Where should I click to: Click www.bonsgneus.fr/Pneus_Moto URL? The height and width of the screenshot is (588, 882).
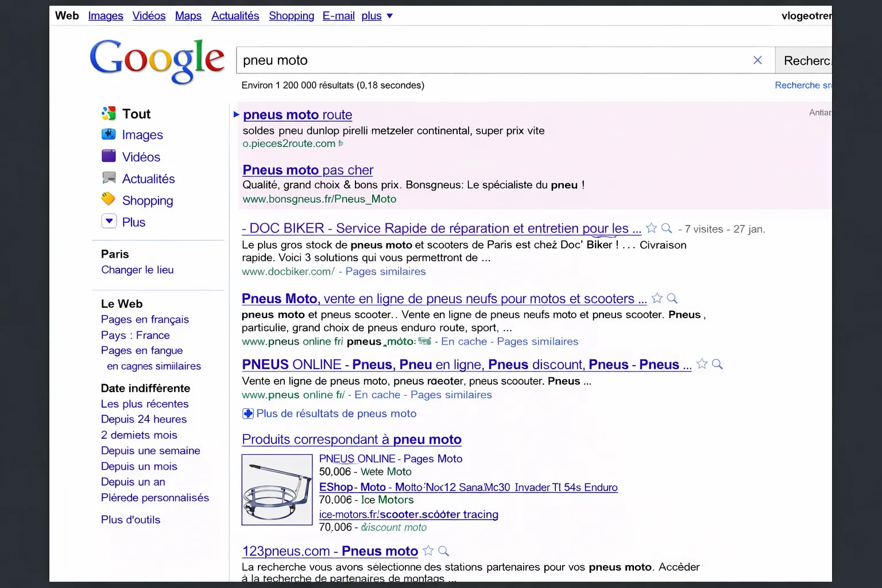click(x=319, y=199)
